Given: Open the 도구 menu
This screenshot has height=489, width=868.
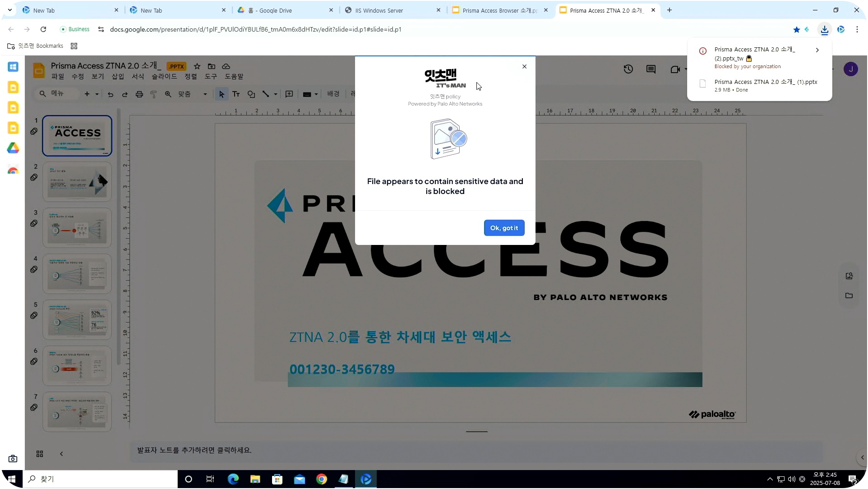Looking at the screenshot, I should click(211, 76).
